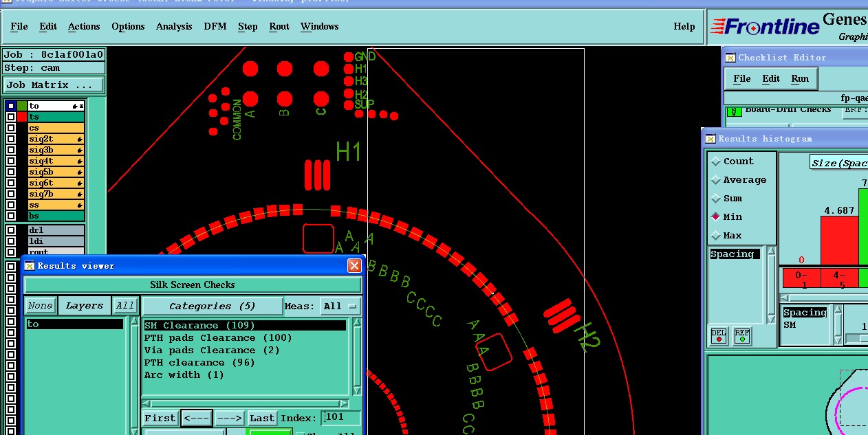This screenshot has width=868, height=435.
Task: Click the Frontline logo in the header
Action: [x=764, y=27]
